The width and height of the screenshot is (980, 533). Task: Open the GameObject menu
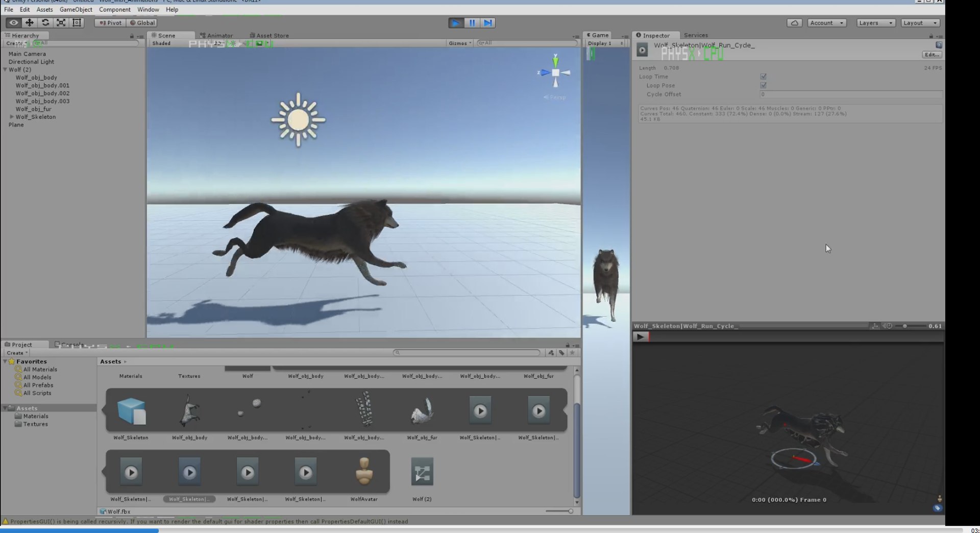(x=76, y=9)
